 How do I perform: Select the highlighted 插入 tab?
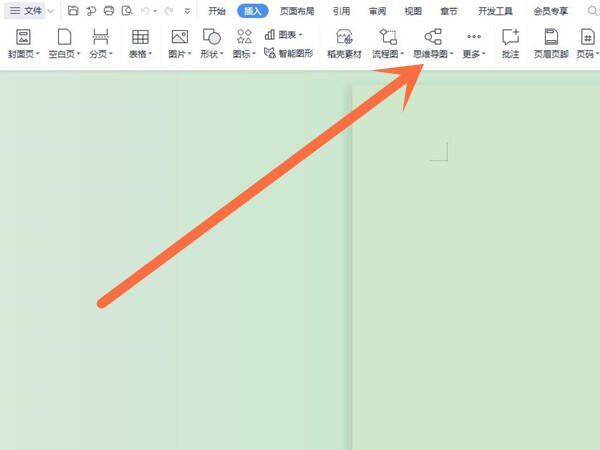click(253, 11)
